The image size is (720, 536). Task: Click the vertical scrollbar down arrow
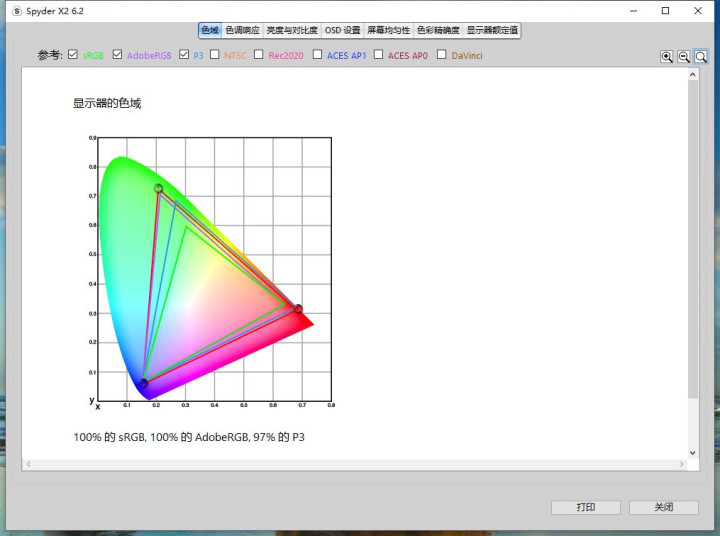point(693,452)
